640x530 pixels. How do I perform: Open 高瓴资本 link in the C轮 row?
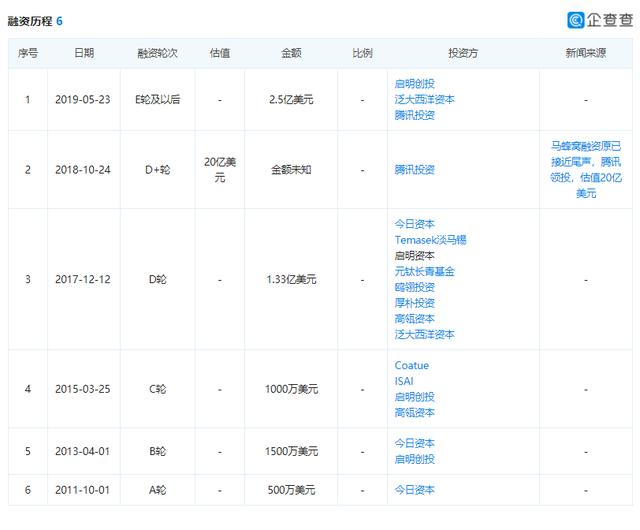pyautogui.click(x=414, y=412)
